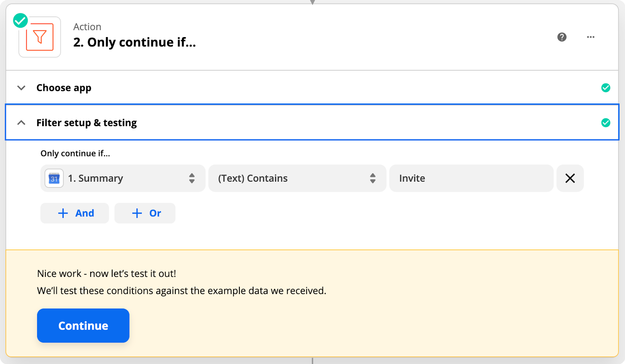Image resolution: width=625 pixels, height=364 pixels.
Task: Click the green checkmark beside Filter setup
Action: coord(605,123)
